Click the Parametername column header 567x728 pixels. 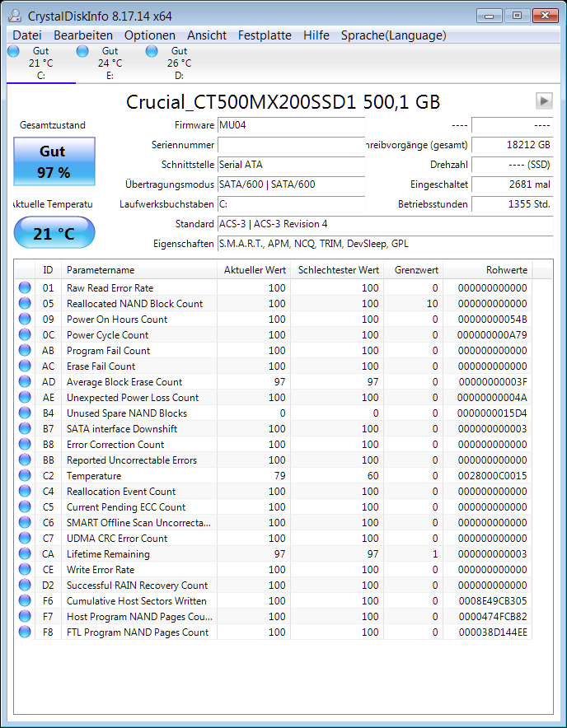coord(139,270)
